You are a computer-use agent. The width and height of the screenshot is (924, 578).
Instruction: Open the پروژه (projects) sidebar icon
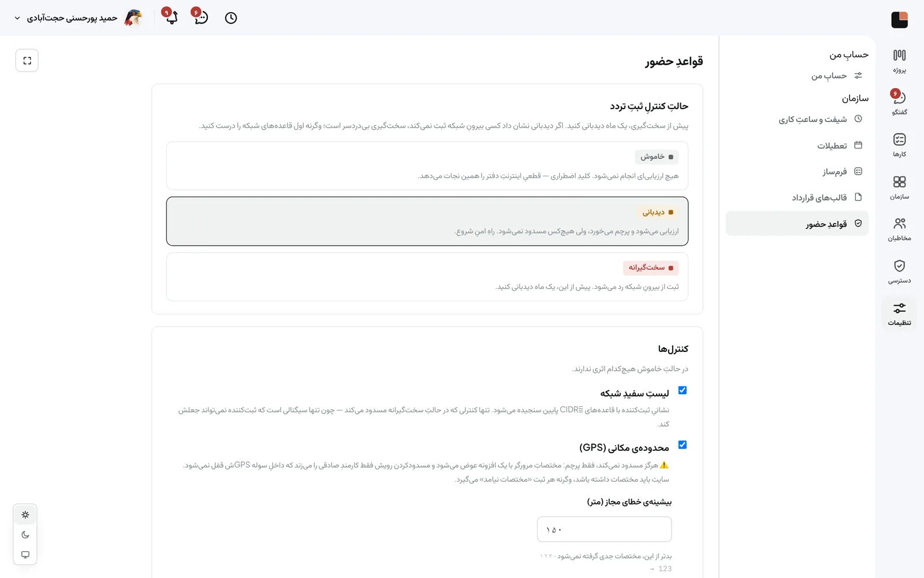pos(899,61)
